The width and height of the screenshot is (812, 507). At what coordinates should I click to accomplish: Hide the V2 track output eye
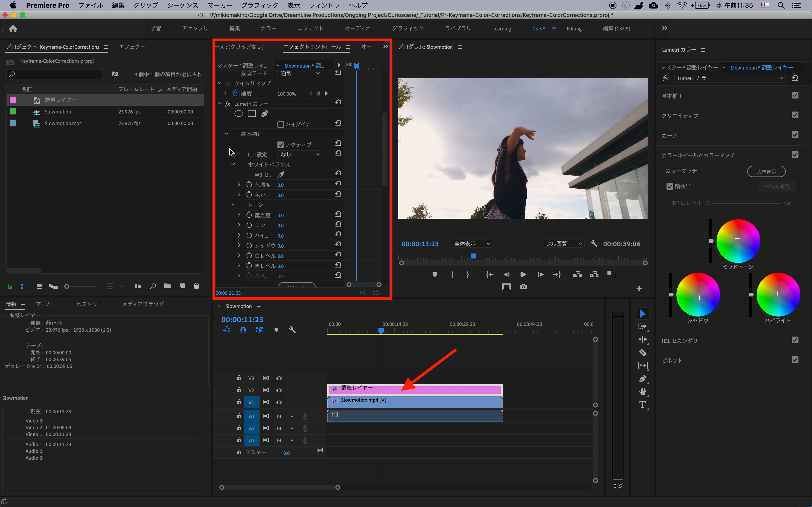(x=279, y=390)
